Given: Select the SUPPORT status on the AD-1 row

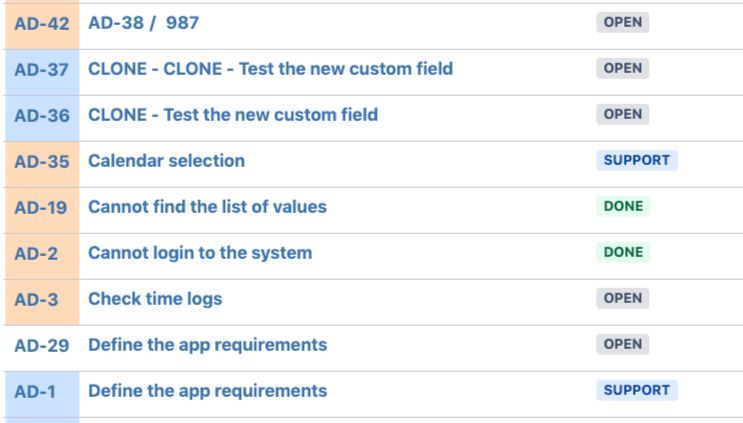Looking at the screenshot, I should 637,390.
